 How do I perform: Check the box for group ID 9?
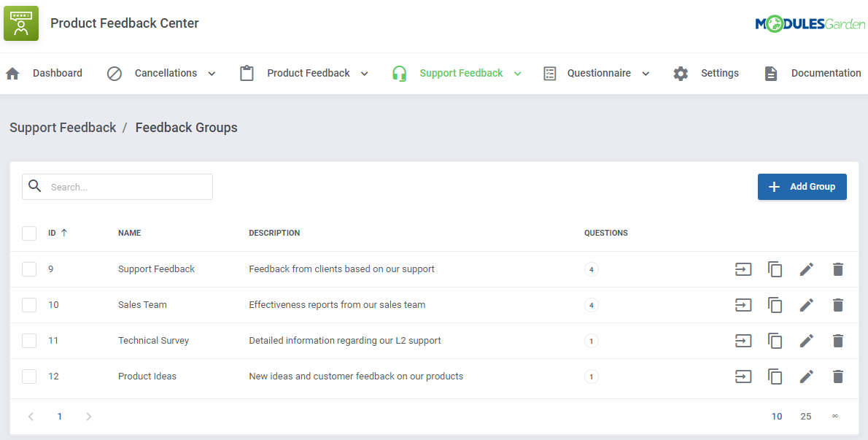28,269
